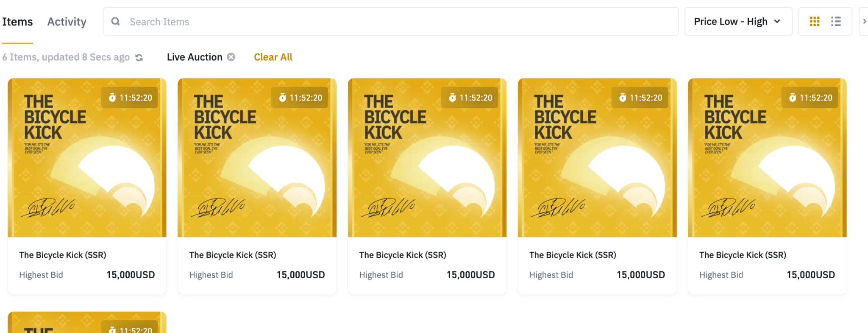
Task: Open the fifth card's title The Bicycle Kick (SSR)
Action: [x=743, y=255]
